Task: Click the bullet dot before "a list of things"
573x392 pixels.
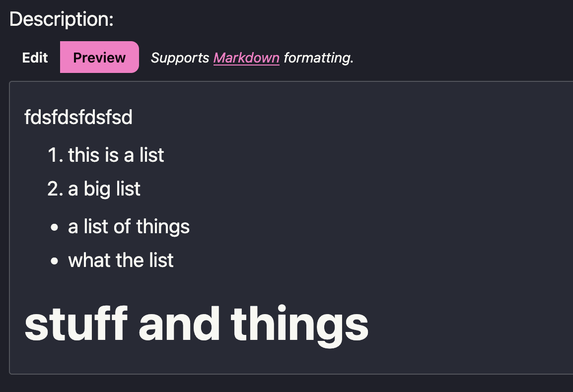Action: (x=55, y=228)
